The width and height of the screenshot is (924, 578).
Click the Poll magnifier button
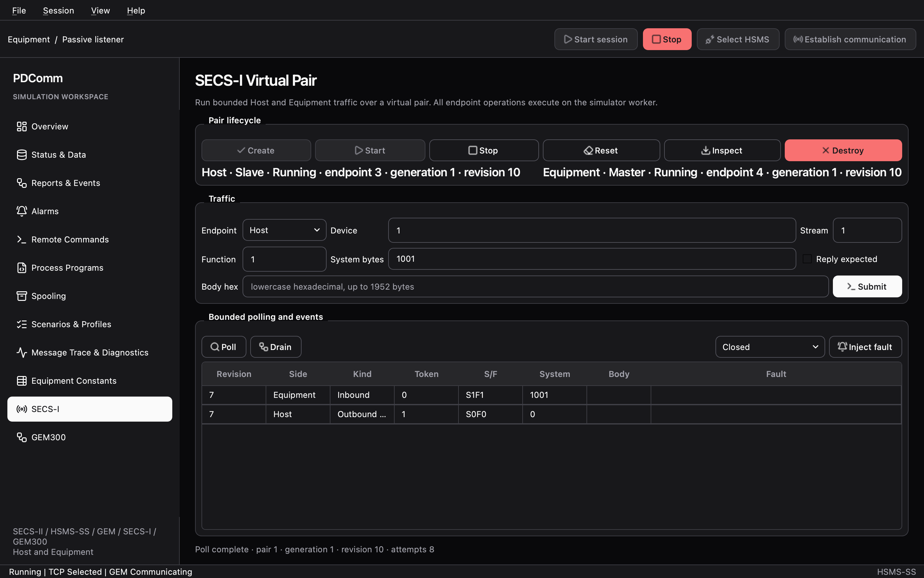224,347
